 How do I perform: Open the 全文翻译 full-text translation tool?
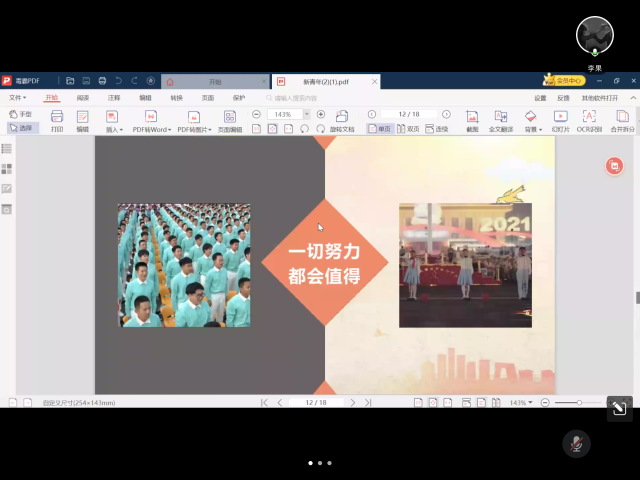point(501,120)
